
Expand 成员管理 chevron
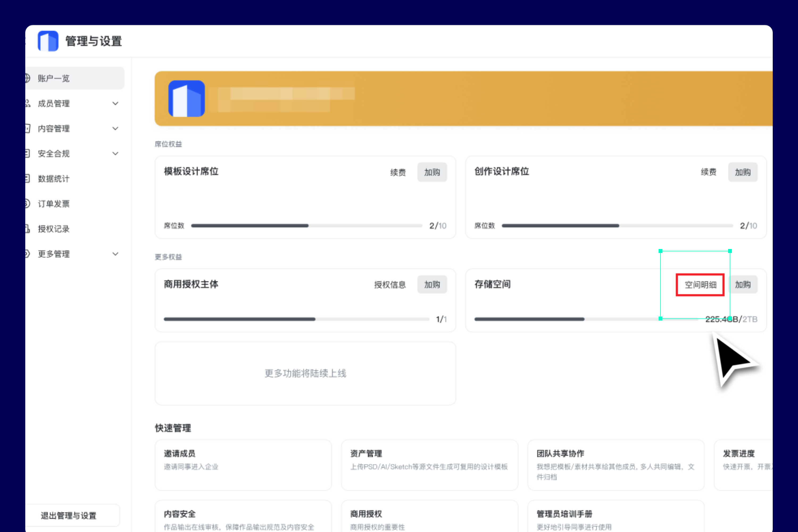tap(115, 103)
